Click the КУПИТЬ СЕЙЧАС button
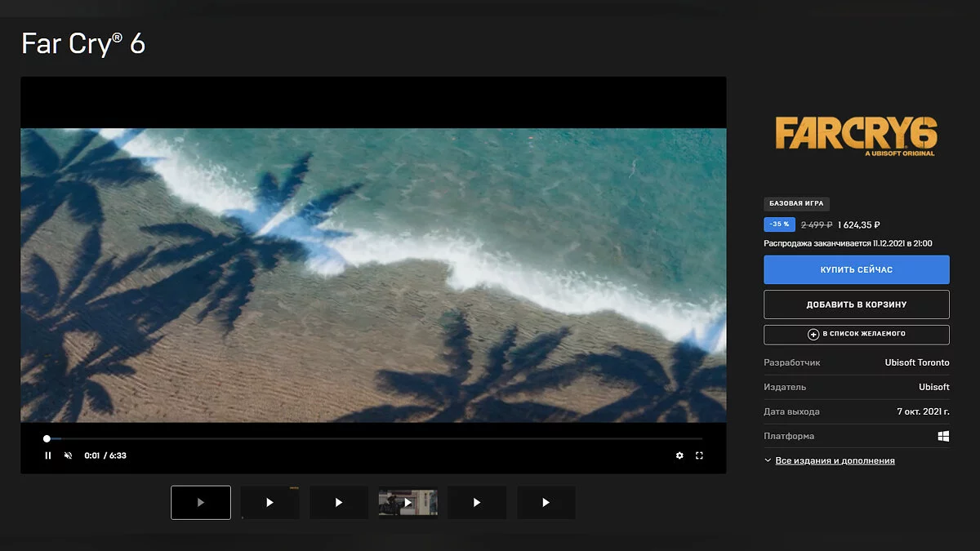 857,269
